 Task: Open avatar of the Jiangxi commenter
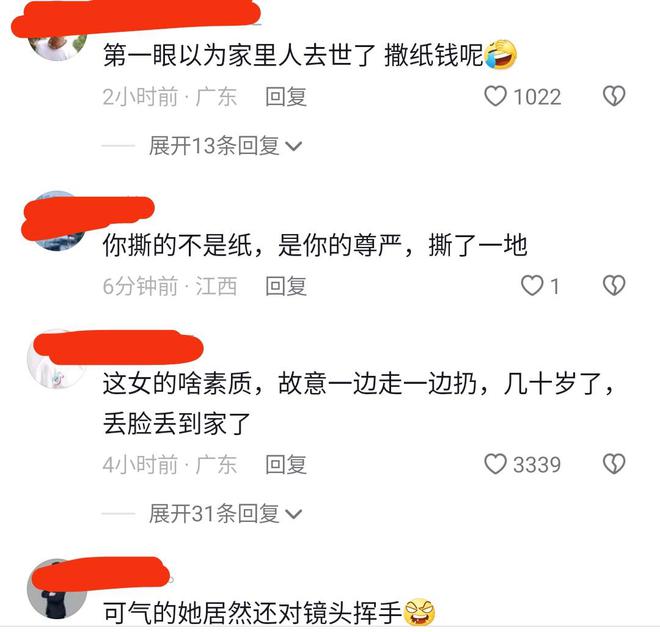click(x=57, y=221)
